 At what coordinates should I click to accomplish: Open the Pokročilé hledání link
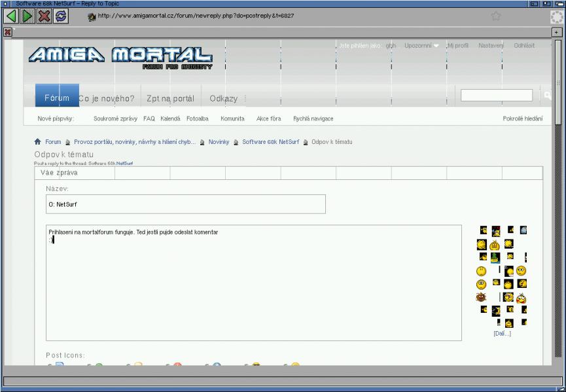(x=522, y=118)
